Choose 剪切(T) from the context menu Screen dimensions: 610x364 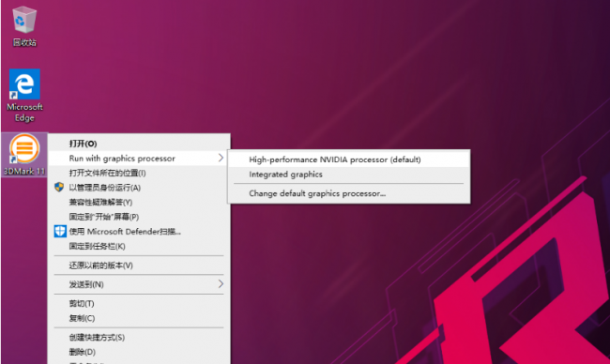(x=139, y=303)
